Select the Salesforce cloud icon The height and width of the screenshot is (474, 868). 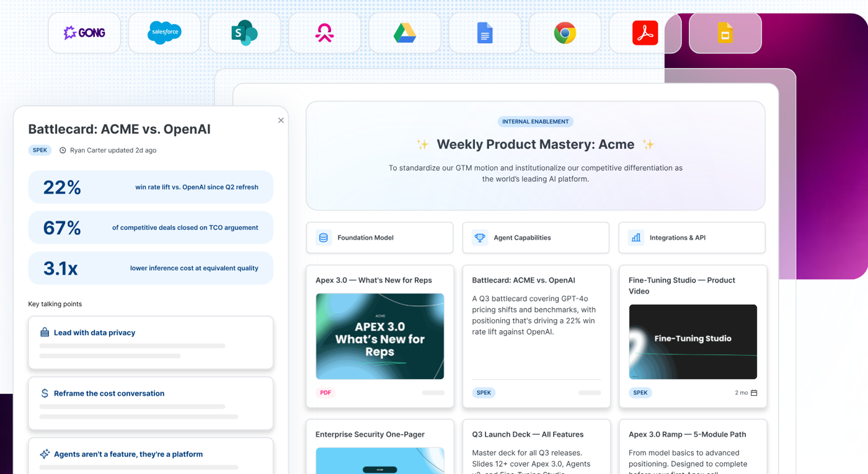164,33
